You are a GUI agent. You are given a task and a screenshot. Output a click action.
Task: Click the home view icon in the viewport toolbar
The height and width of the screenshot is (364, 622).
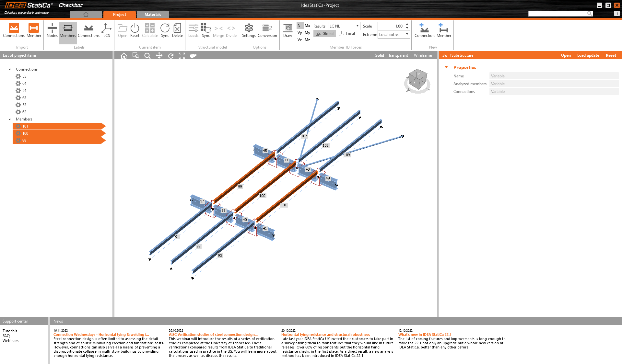coord(124,56)
